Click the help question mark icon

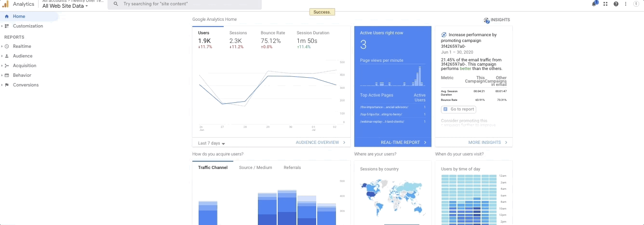pos(616,4)
